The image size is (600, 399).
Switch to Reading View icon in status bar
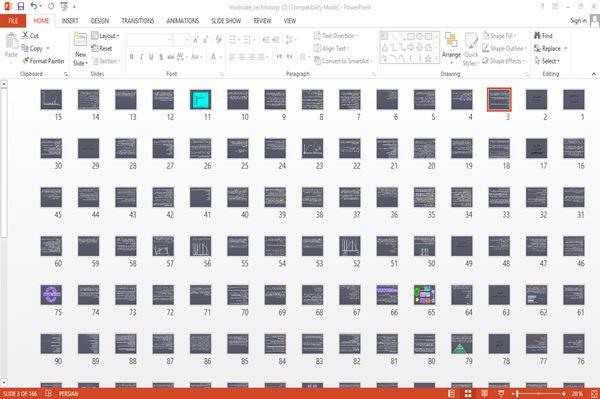point(484,394)
